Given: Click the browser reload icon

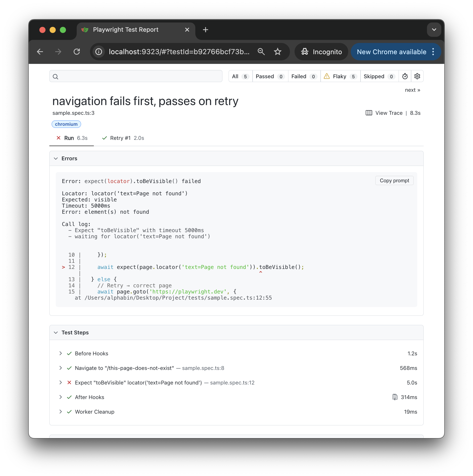Looking at the screenshot, I should (77, 52).
